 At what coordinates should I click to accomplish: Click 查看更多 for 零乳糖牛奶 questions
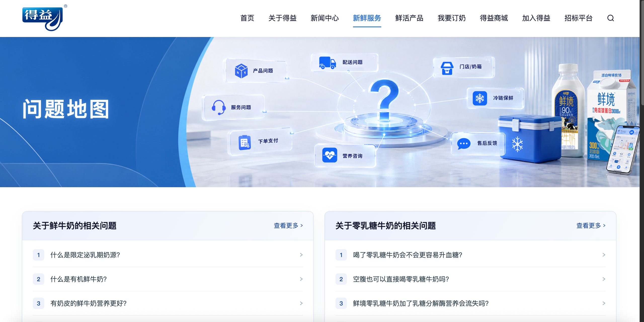pyautogui.click(x=591, y=225)
